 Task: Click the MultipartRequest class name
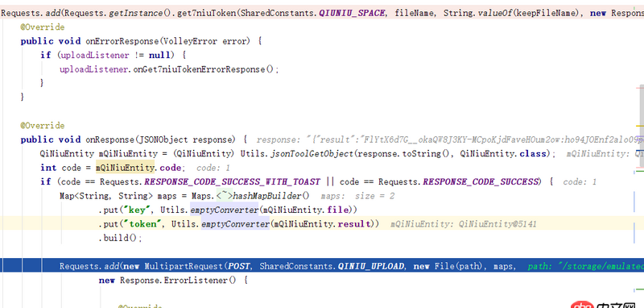[x=184, y=266]
